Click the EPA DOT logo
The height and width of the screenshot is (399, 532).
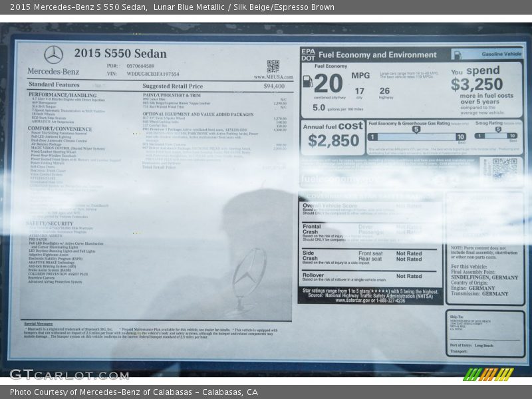point(308,55)
